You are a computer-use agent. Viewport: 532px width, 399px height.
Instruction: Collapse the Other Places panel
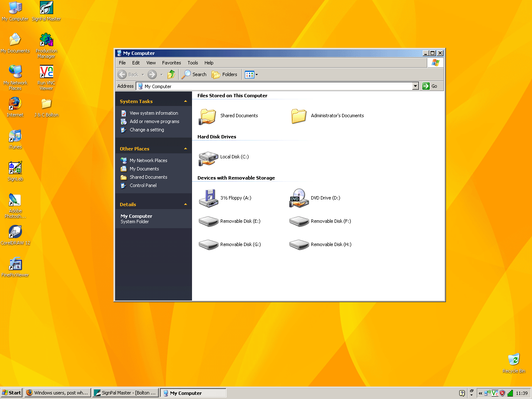(185, 149)
